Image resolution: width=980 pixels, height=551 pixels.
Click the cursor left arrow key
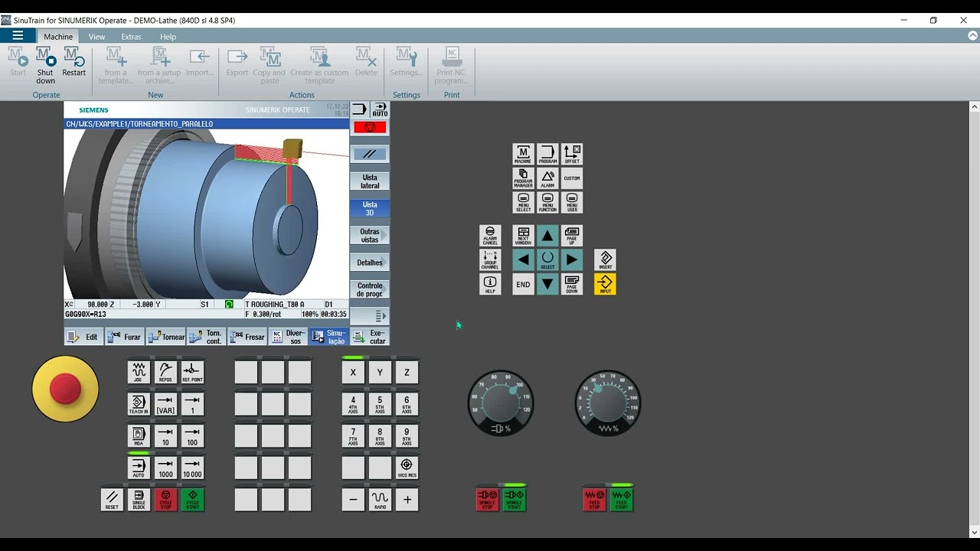tap(523, 260)
